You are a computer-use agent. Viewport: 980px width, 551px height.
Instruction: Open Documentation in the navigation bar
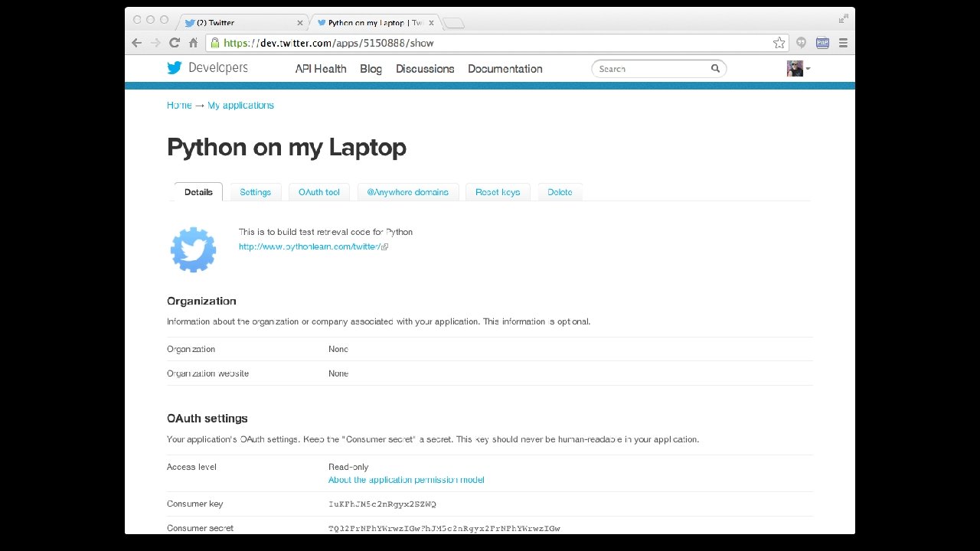point(505,69)
